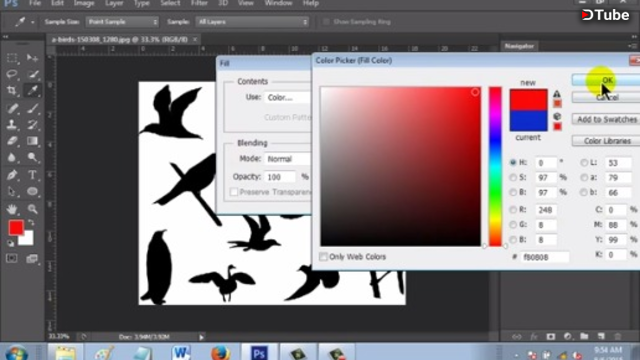Open Firefox from the taskbar

point(220,352)
